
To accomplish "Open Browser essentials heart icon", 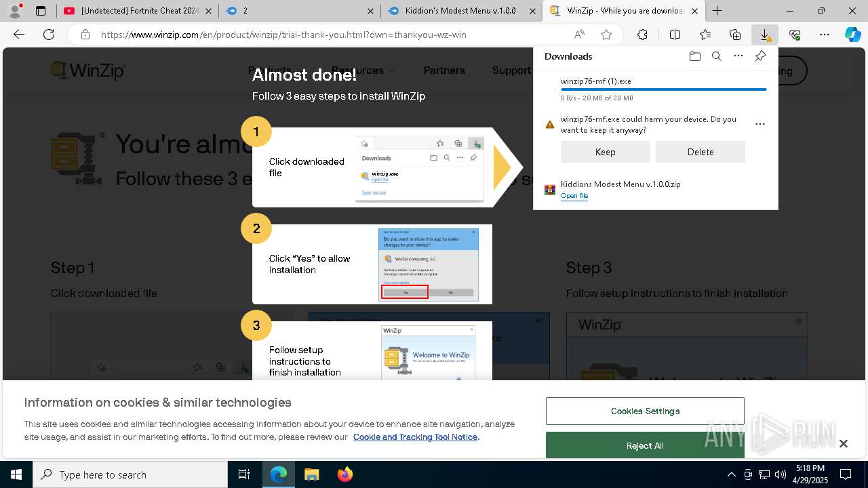I will pos(795,35).
